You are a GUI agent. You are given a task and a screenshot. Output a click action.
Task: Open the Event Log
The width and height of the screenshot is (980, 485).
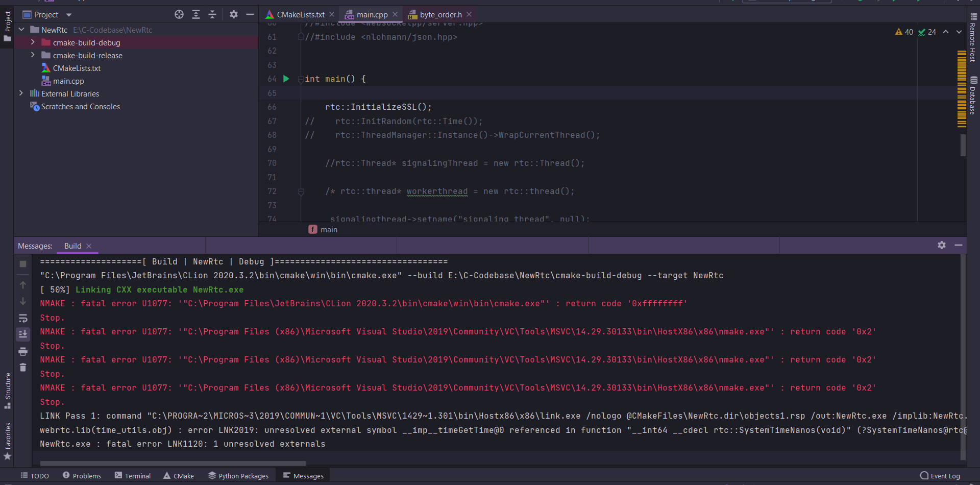pos(940,476)
